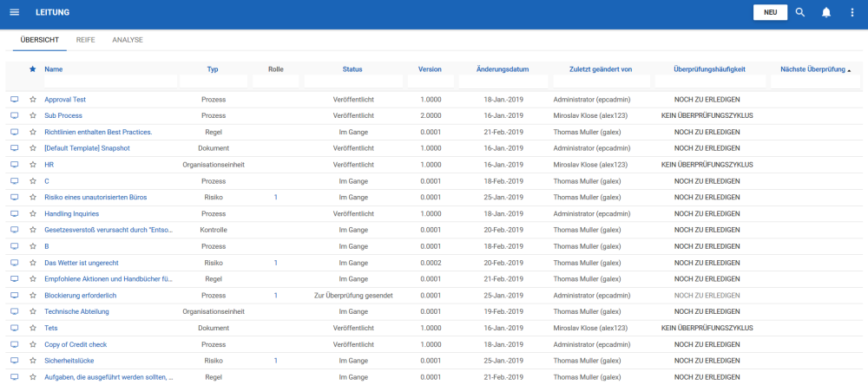Switch to the ÜBERSICHT tab
Viewport: 868px width, 385px height.
click(39, 40)
